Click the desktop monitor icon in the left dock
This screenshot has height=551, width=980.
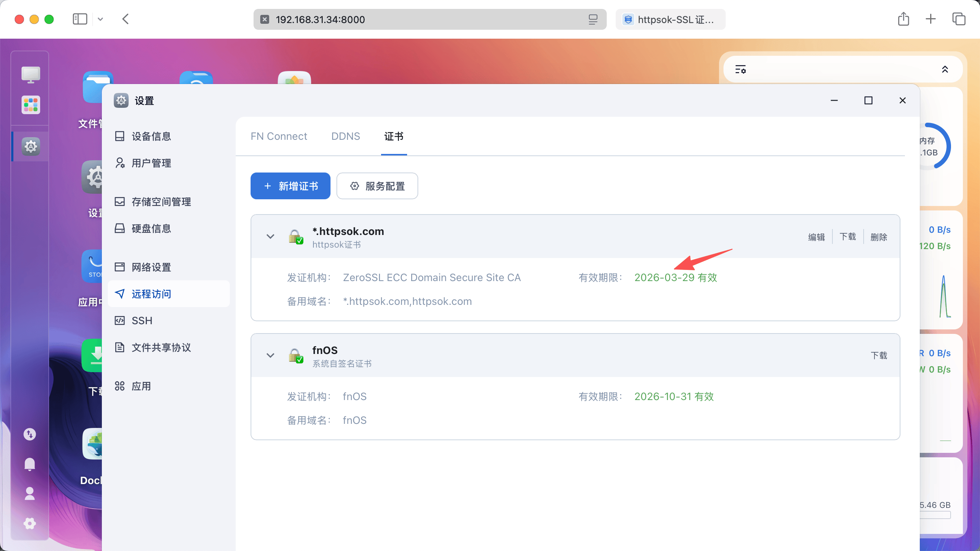coord(30,75)
